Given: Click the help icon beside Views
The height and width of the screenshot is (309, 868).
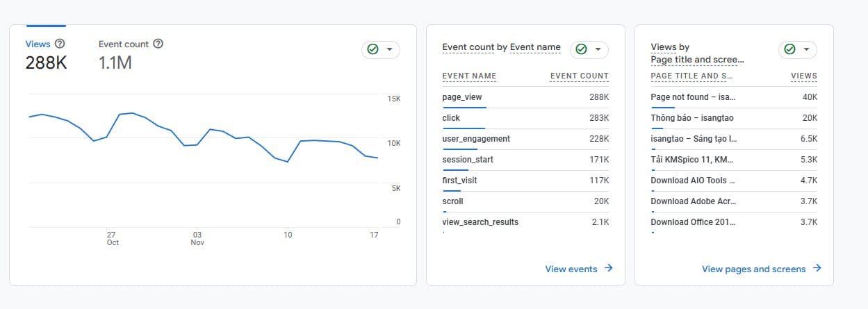Looking at the screenshot, I should (60, 44).
